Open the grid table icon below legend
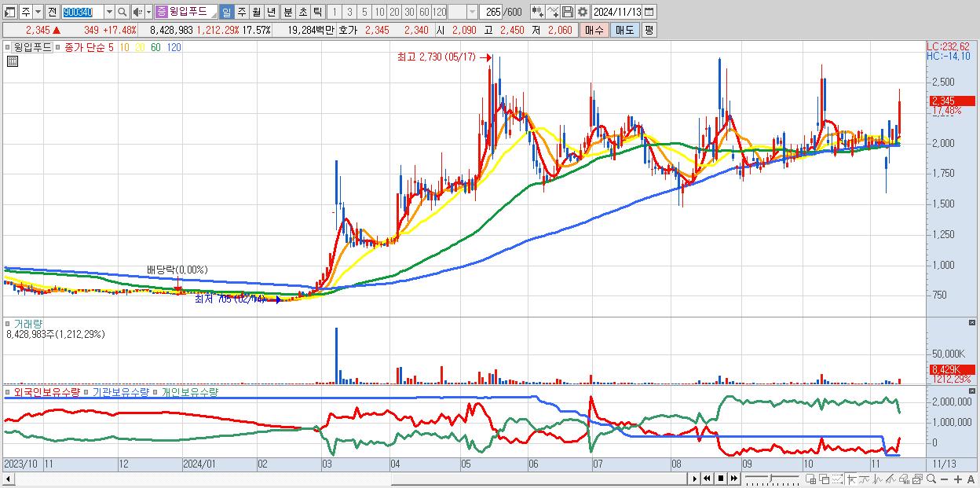 pos(12,62)
